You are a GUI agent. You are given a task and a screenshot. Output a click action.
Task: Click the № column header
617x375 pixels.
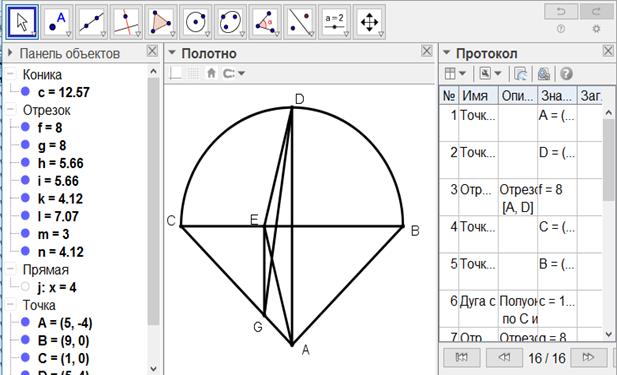tap(449, 96)
